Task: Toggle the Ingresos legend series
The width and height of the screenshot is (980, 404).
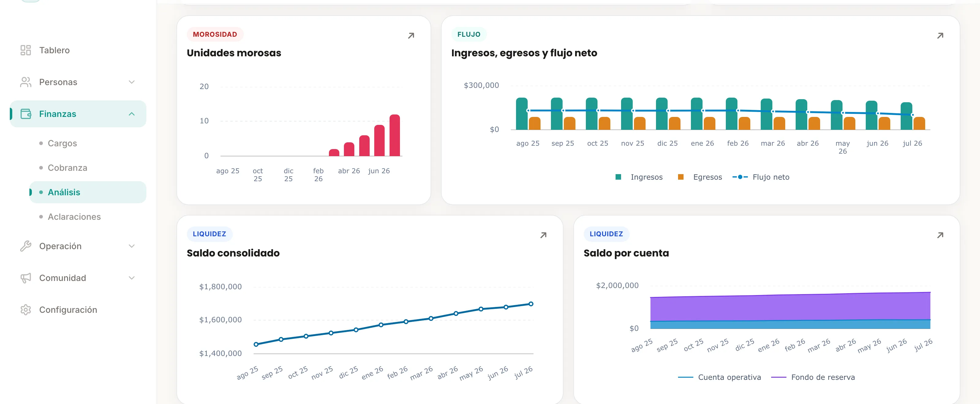Action: pyautogui.click(x=639, y=177)
